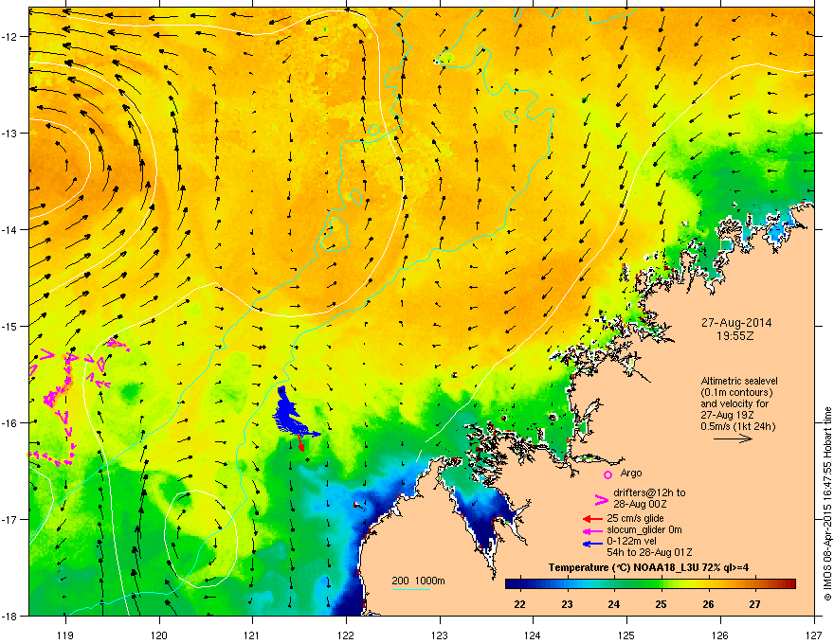Click the longitude axis label 119
Image resolution: width=834 pixels, height=644 pixels.
[65, 635]
